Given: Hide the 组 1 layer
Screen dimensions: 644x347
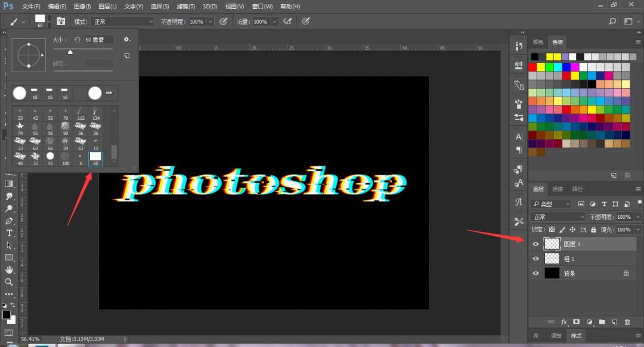Looking at the screenshot, I should click(535, 259).
